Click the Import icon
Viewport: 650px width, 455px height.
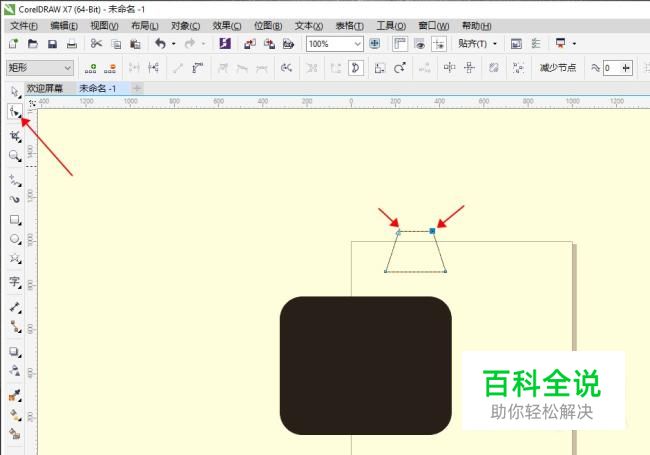pyautogui.click(x=250, y=44)
